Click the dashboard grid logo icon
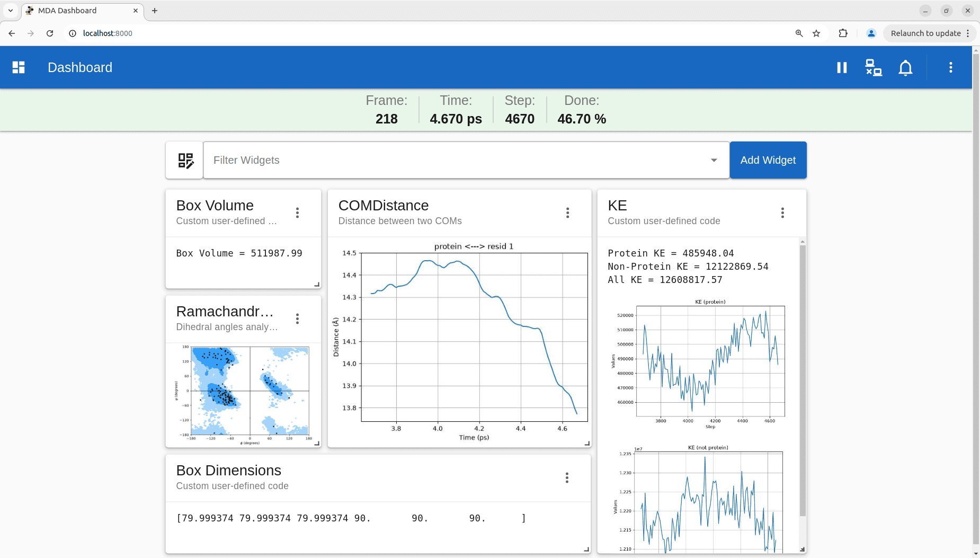 [x=19, y=67]
